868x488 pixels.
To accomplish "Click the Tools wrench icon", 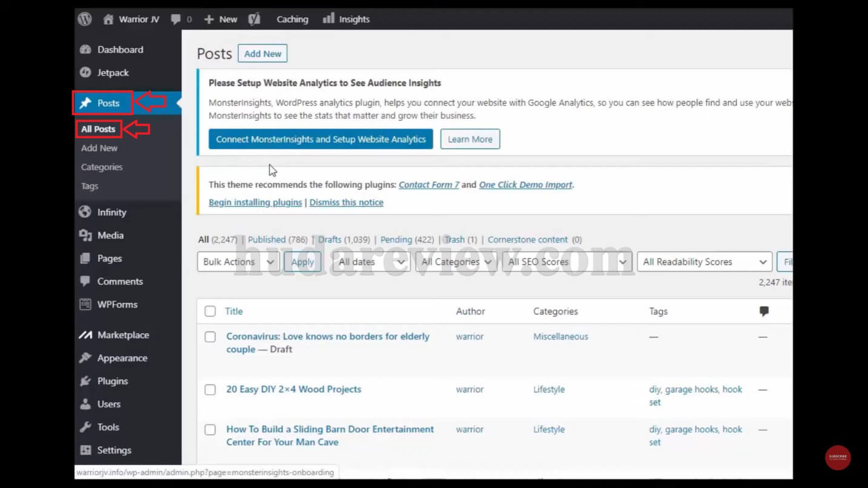I will pyautogui.click(x=85, y=427).
